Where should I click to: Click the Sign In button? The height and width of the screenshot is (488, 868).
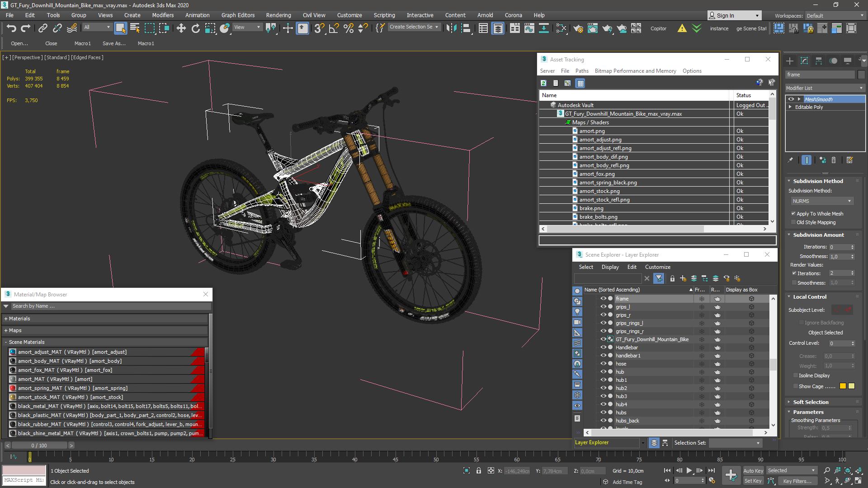click(x=734, y=15)
